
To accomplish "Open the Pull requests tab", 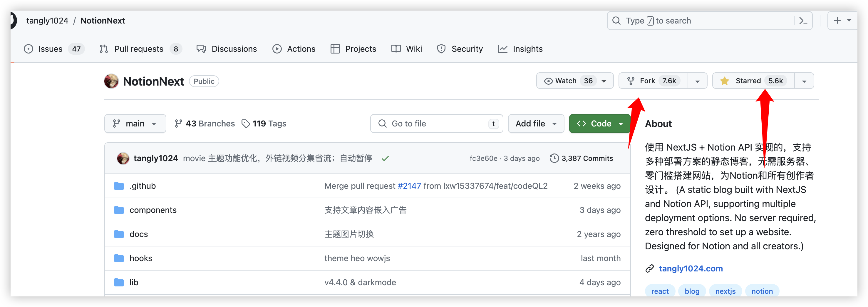I will click(141, 49).
